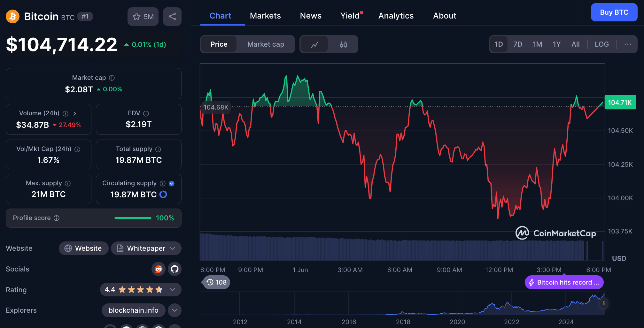
Task: Open Bitcoin's GitHub icon
Action: pos(174,269)
